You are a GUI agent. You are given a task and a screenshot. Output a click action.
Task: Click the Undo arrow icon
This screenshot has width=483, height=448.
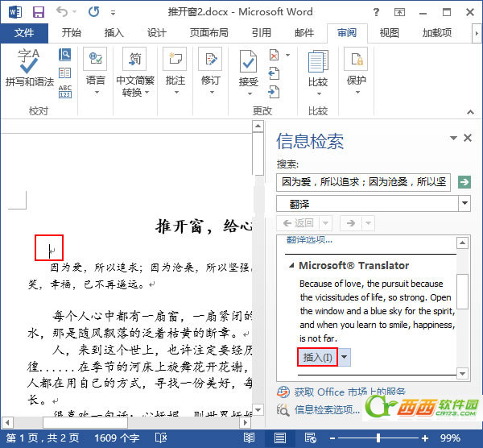click(62, 12)
